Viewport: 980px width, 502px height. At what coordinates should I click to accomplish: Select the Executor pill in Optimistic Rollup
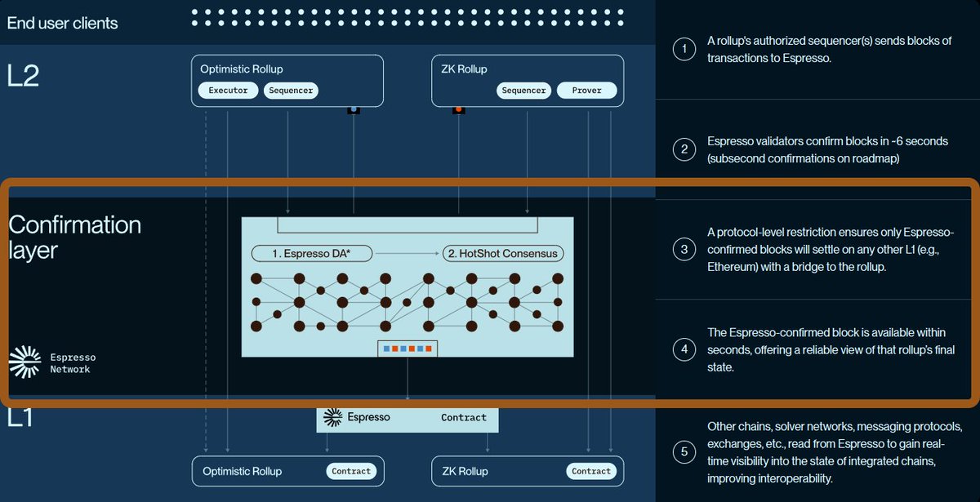pyautogui.click(x=228, y=91)
